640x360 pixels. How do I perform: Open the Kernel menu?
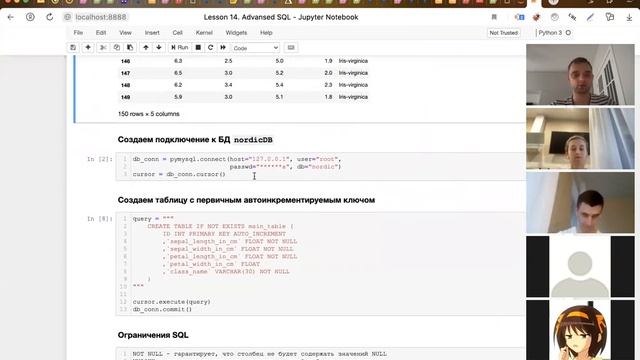pos(204,33)
